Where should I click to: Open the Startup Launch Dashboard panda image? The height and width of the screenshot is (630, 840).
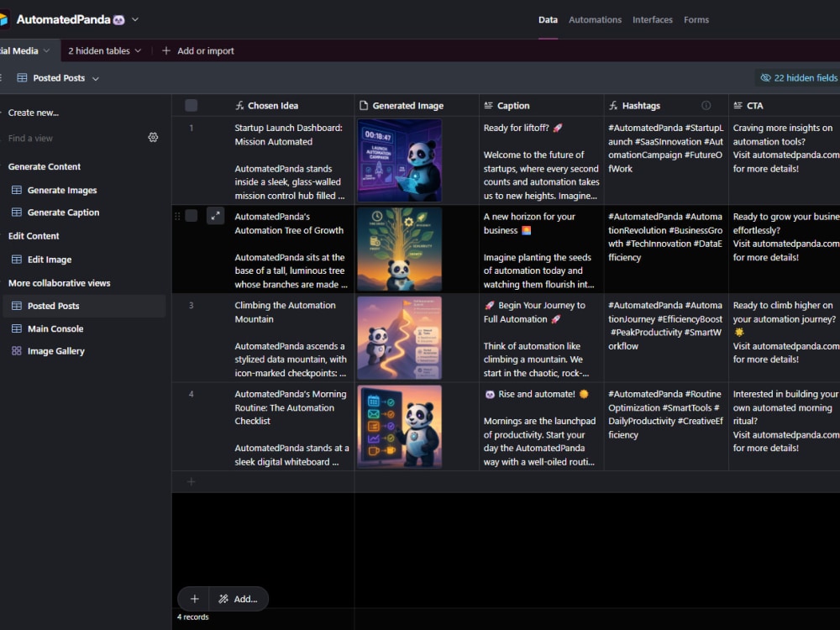pyautogui.click(x=399, y=160)
